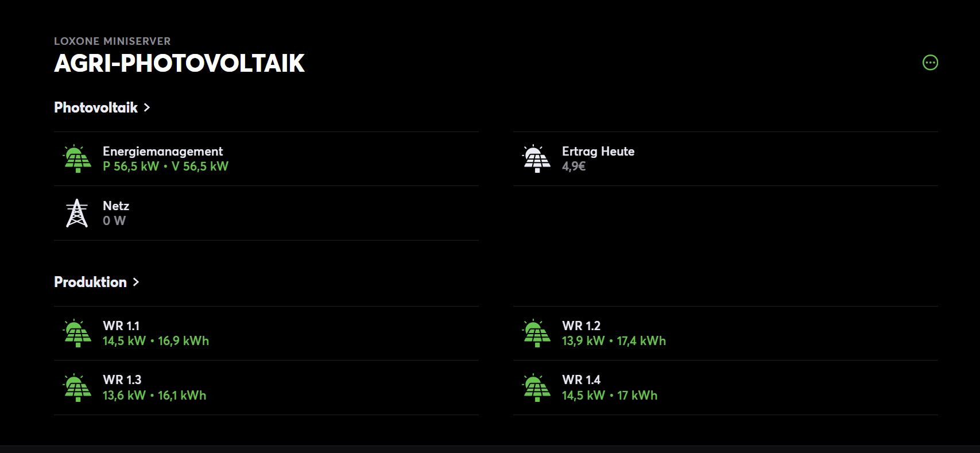The width and height of the screenshot is (980, 453).
Task: Click the WR 1.2 solar panel icon
Action: click(536, 334)
